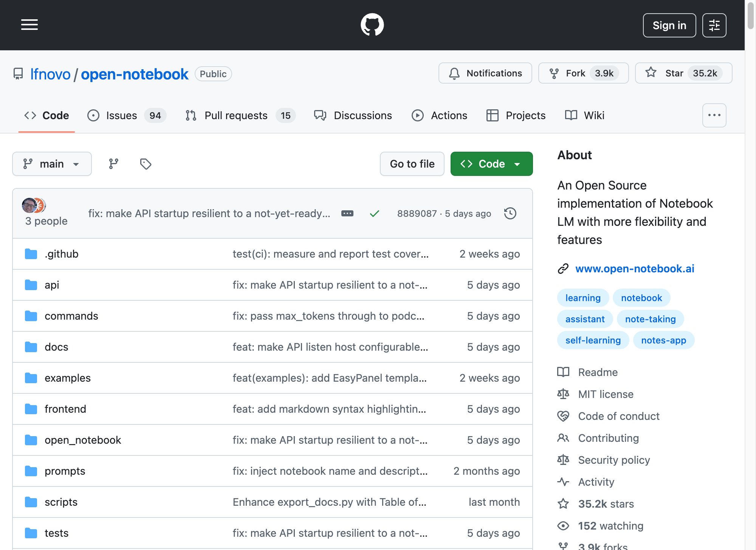Open the examples folder icon

[31, 378]
